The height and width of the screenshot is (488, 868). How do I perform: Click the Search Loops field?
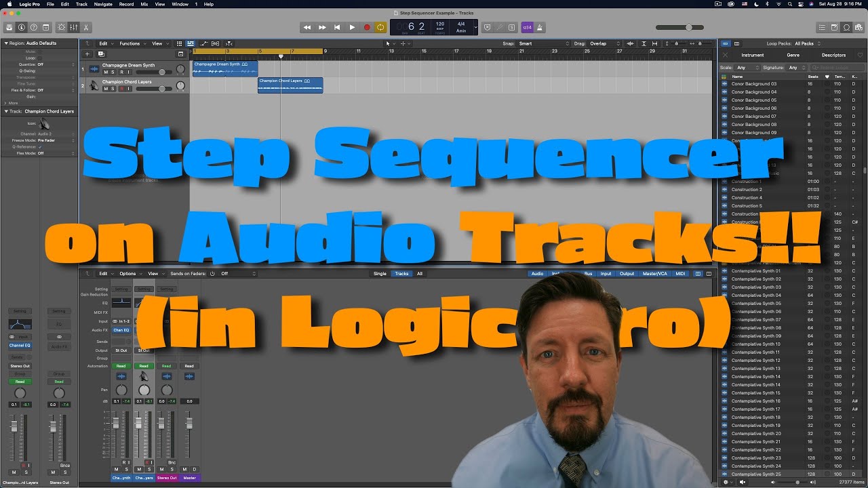click(837, 68)
